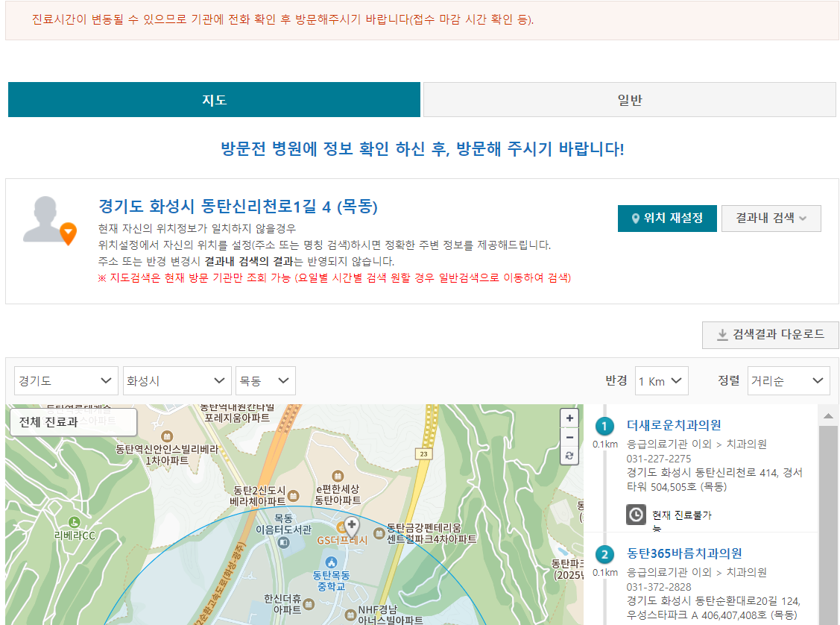Viewport: 840px width, 625px height.
Task: Open the 화성시 city dropdown
Action: 177,380
